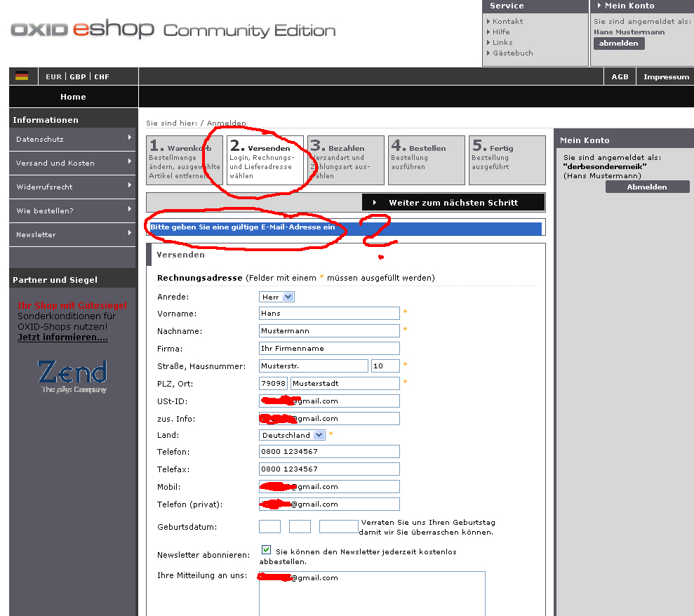This screenshot has height=616, width=694.
Task: Select the Home navigation tab
Action: click(73, 97)
